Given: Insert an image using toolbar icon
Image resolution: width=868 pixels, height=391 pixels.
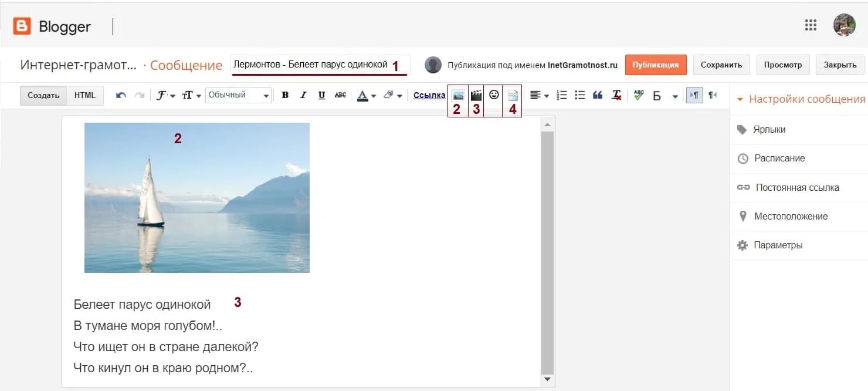Looking at the screenshot, I should [458, 95].
